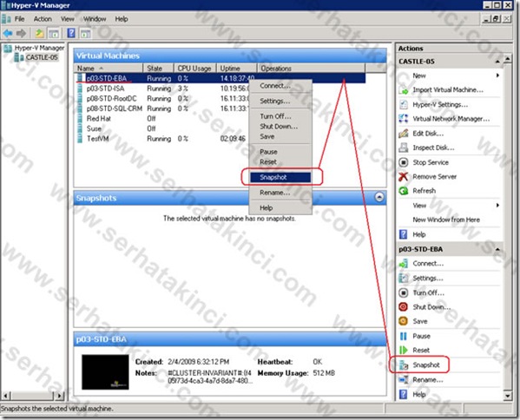The width and height of the screenshot is (520, 420).
Task: Open the Action menu
Action: coord(43,19)
